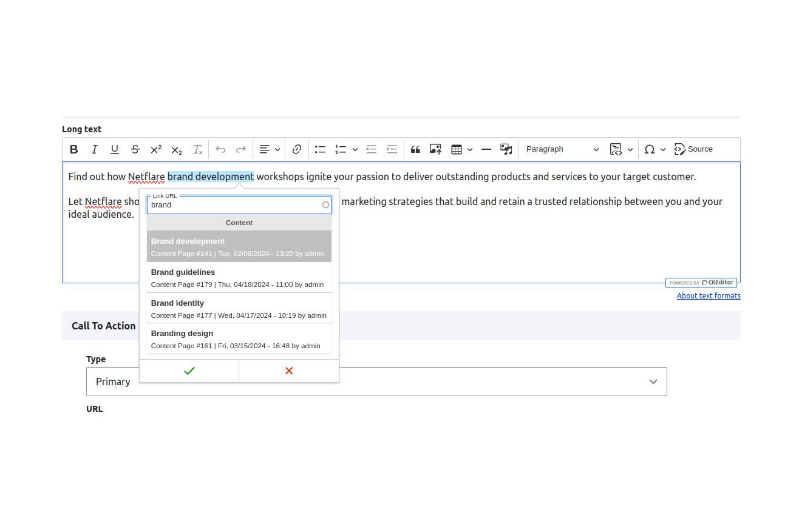Select the Remove Format tool

[197, 149]
